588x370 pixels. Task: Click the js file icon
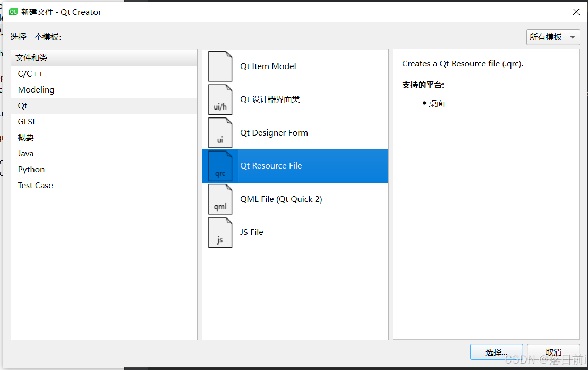pyautogui.click(x=220, y=232)
